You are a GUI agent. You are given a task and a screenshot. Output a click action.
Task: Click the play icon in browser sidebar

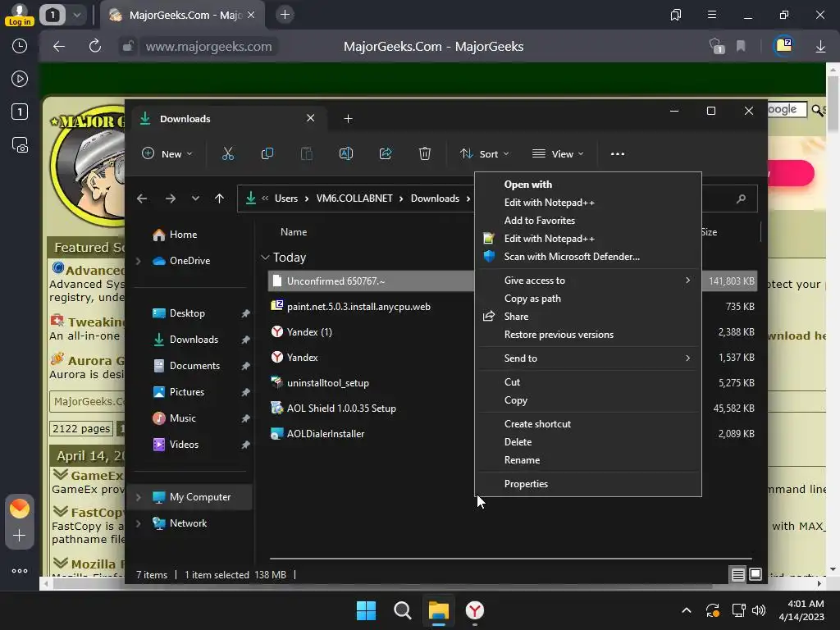(x=20, y=80)
